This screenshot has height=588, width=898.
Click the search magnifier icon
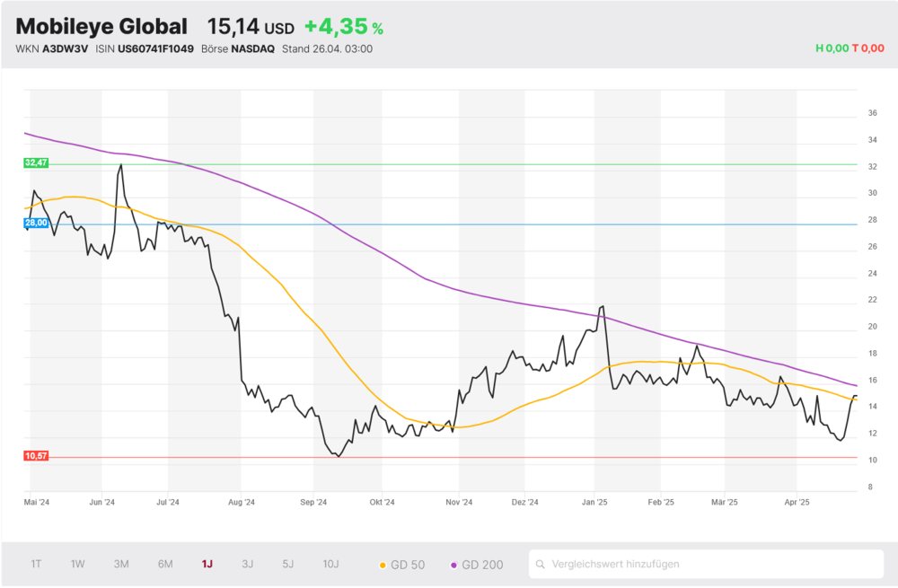[540, 565]
